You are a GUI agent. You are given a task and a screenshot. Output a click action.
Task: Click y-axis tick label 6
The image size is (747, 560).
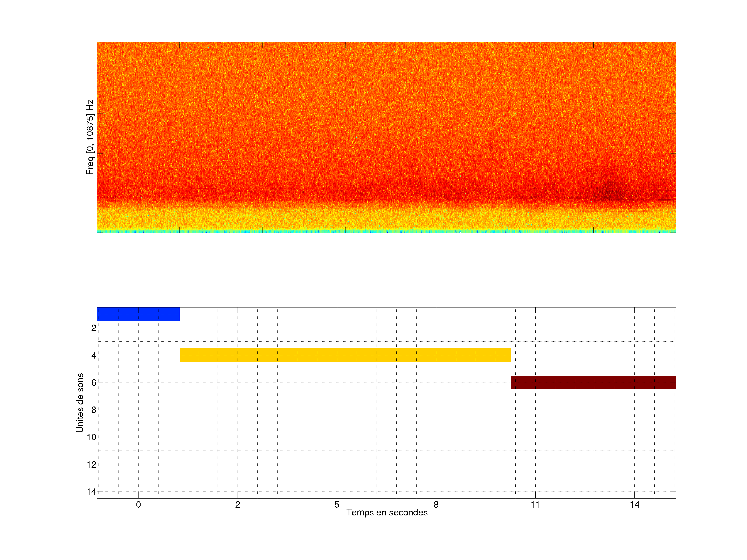click(x=94, y=382)
